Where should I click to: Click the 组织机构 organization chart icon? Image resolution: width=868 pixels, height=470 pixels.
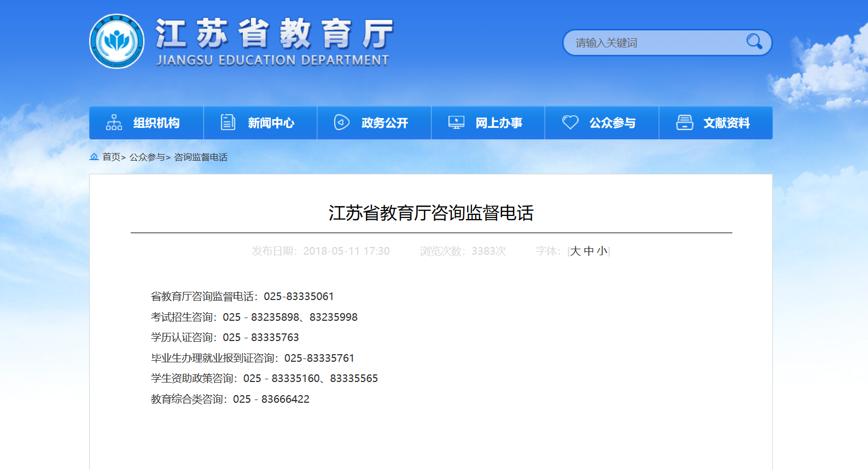click(x=114, y=122)
